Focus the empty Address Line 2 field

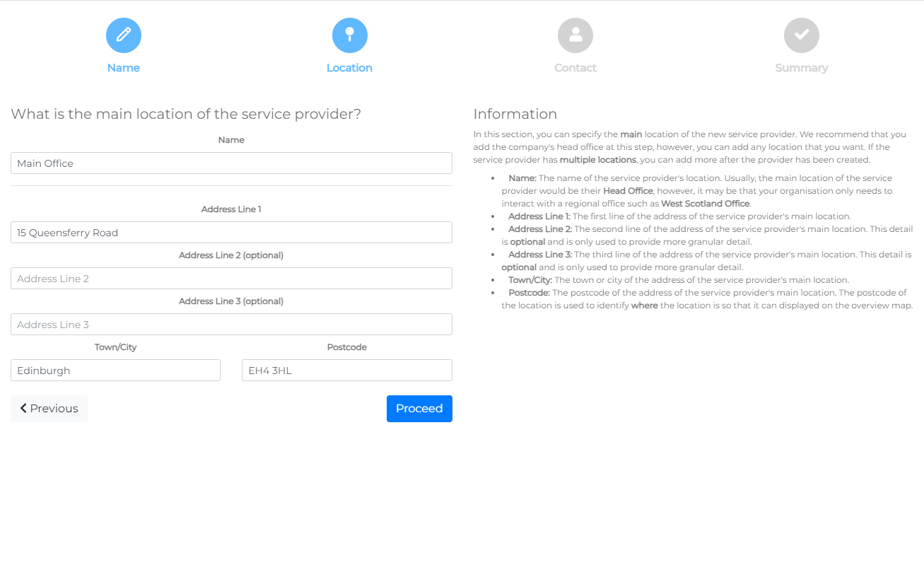231,279
